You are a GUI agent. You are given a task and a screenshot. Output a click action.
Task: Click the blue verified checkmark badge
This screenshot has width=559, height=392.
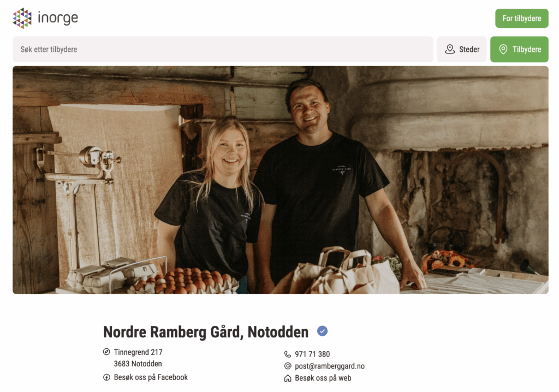click(322, 331)
